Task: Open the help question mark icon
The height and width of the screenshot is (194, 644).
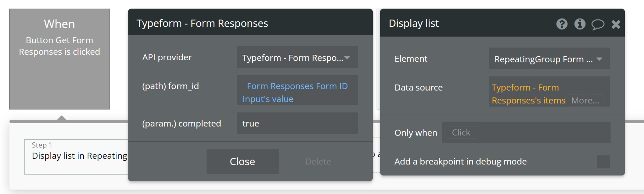Action: tap(562, 24)
